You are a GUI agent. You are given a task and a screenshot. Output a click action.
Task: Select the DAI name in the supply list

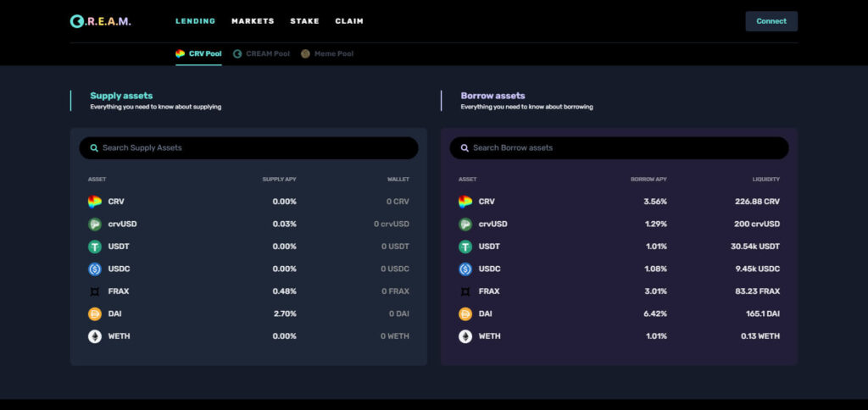(114, 313)
